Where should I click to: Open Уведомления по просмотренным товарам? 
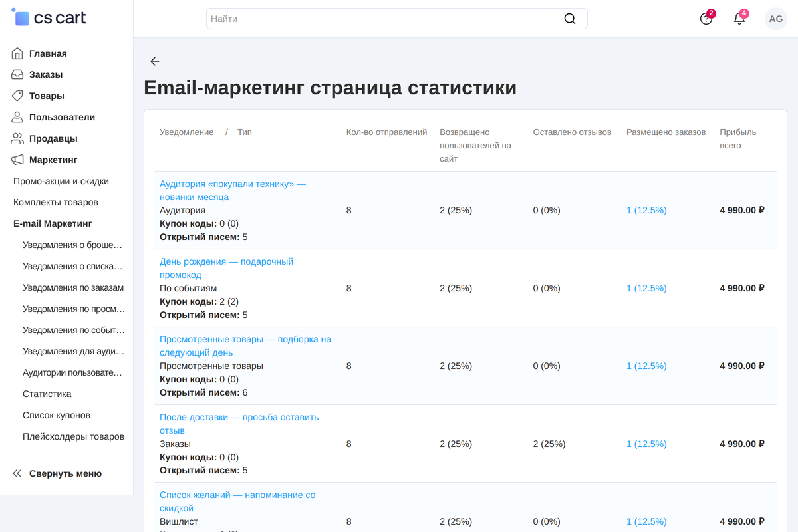(74, 309)
